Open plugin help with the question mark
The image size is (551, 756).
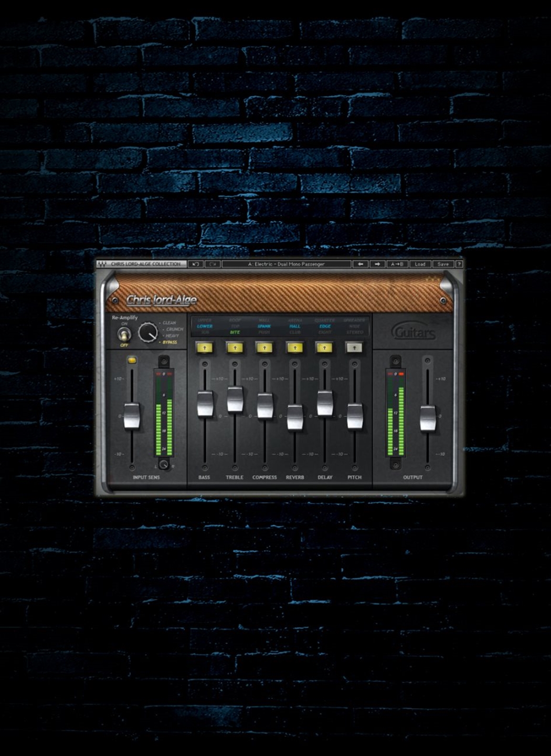[x=459, y=264]
